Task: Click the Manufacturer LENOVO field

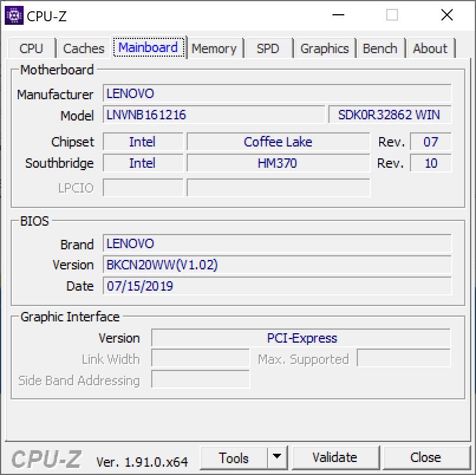Action: point(277,94)
